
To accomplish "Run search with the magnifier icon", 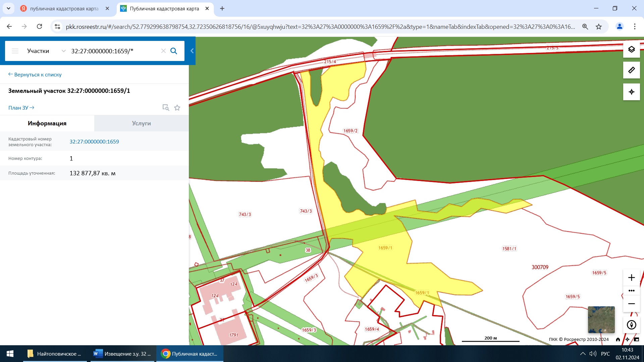I will [x=174, y=51].
